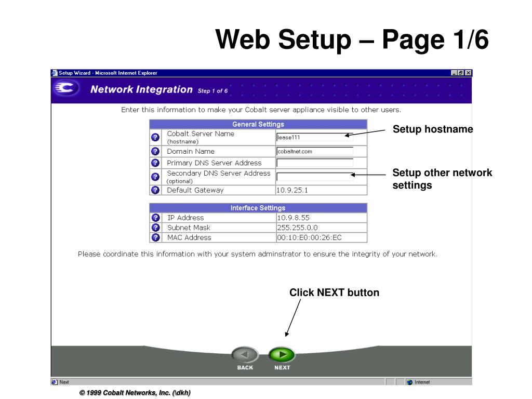Click the Default Gateway label
Viewport: 532px width, 399px height.
(195, 190)
